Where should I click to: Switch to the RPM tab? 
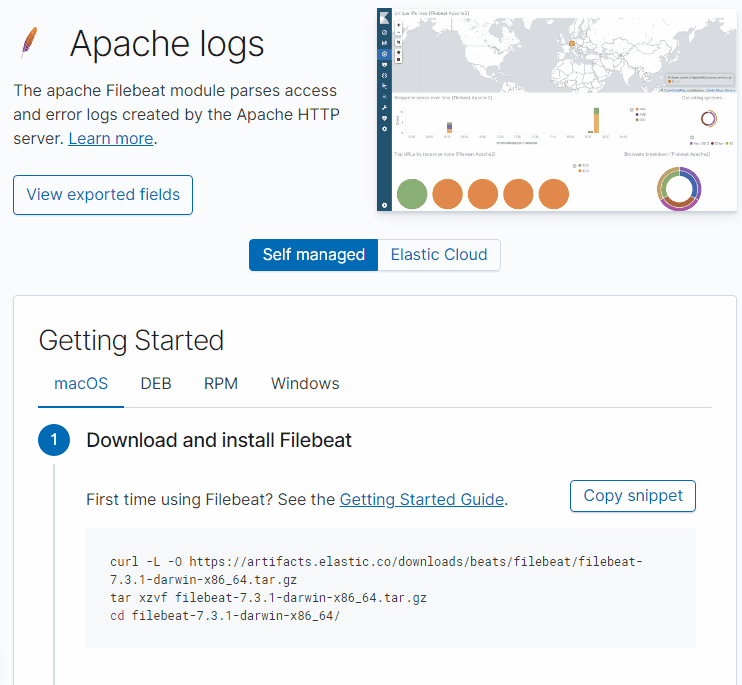(x=221, y=384)
